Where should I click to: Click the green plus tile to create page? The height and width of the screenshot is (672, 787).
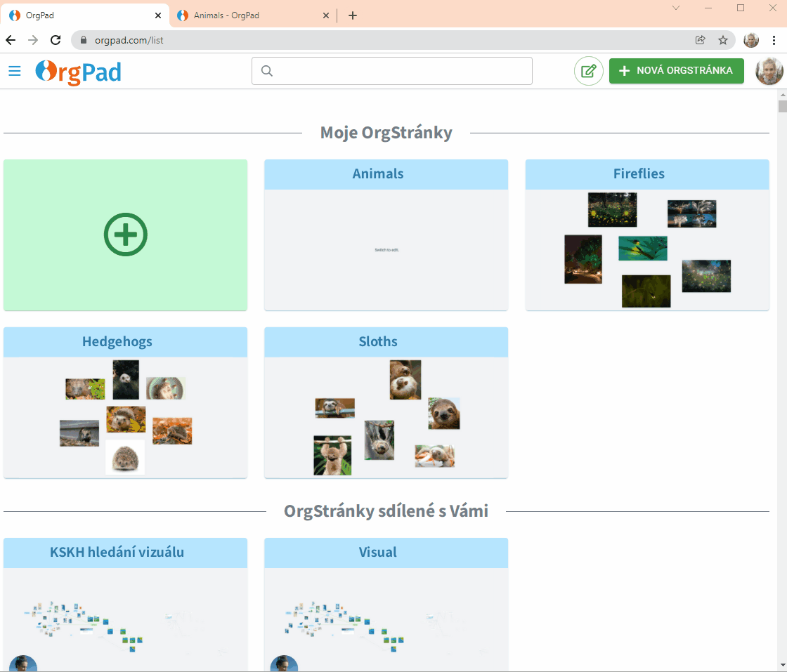point(125,235)
